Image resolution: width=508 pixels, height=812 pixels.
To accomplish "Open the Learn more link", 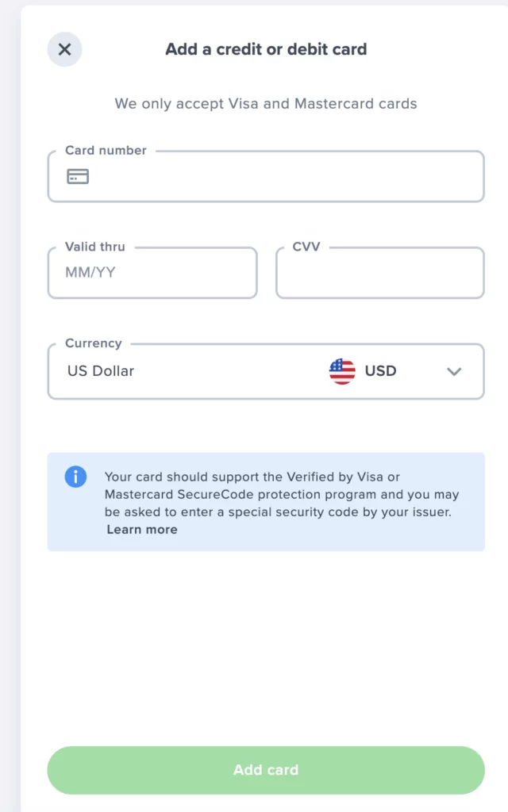I will (x=141, y=529).
